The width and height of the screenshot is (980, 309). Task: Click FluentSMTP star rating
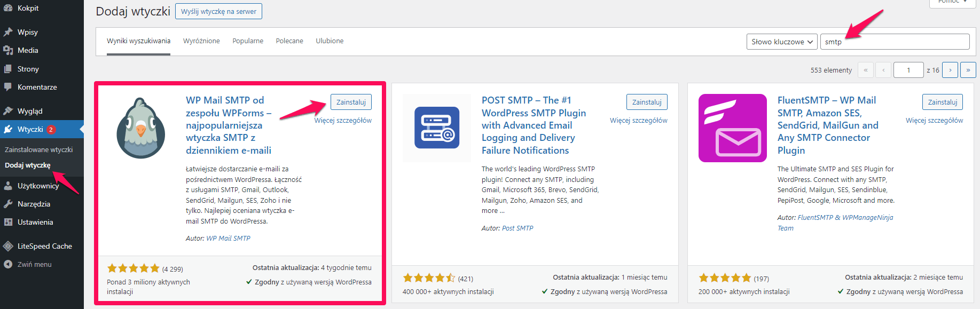pos(725,278)
